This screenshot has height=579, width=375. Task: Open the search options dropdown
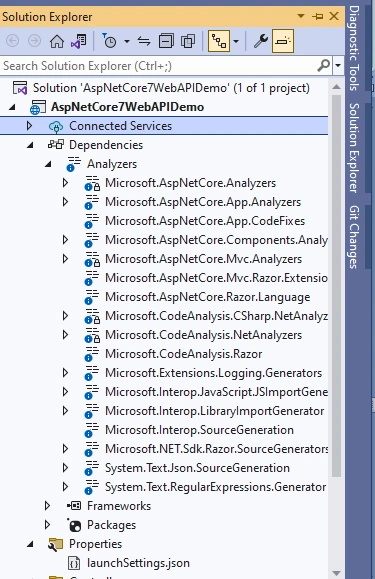(x=338, y=66)
